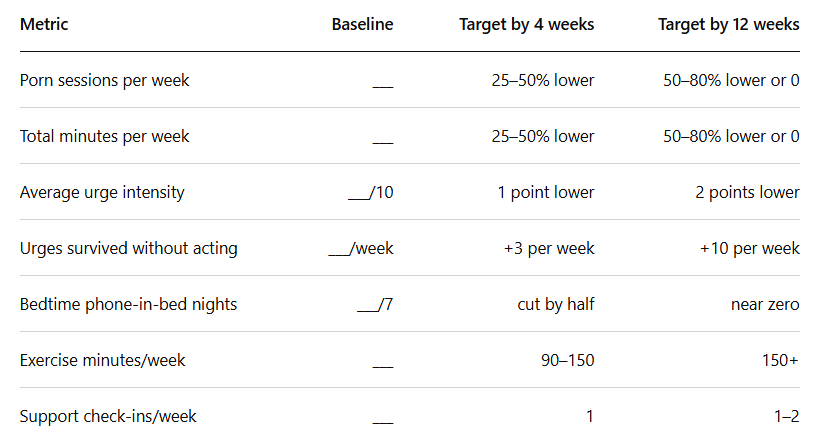The image size is (836, 447).
Task: Click the '+10 per week' cell
Action: 750,249
